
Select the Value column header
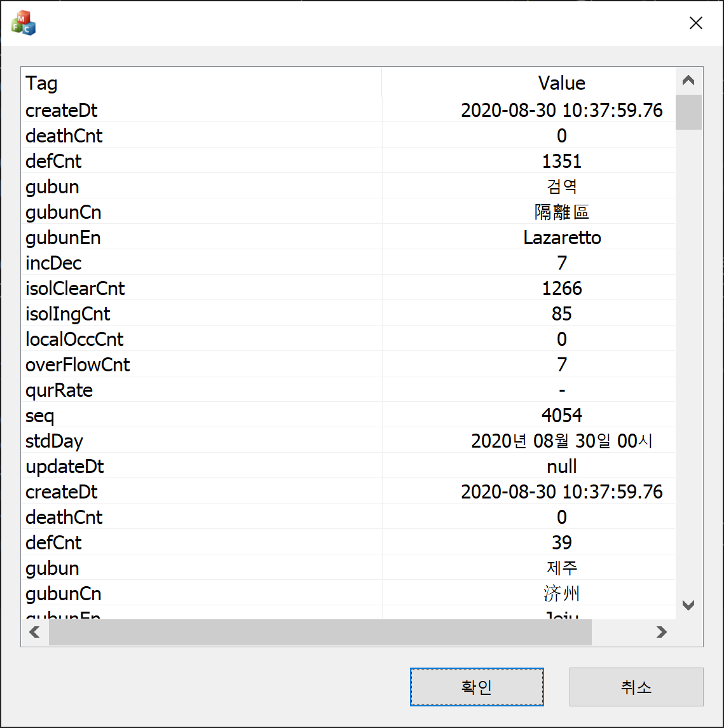(562, 83)
